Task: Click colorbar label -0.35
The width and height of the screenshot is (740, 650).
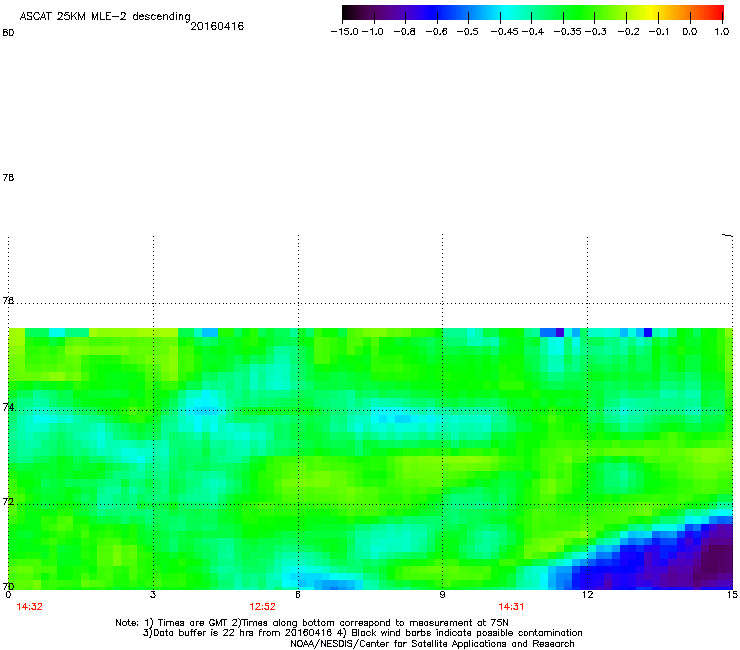Action: (567, 32)
